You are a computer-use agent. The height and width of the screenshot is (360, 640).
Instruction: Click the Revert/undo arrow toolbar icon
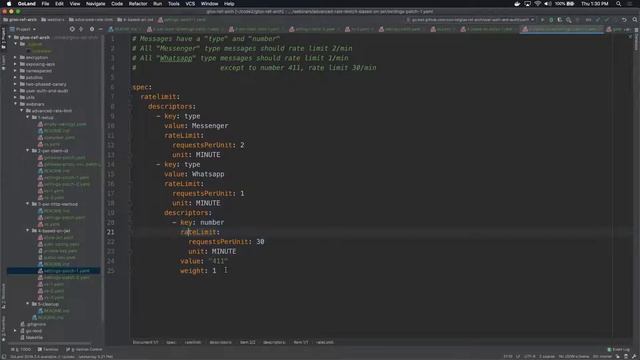pyautogui.click(x=624, y=20)
